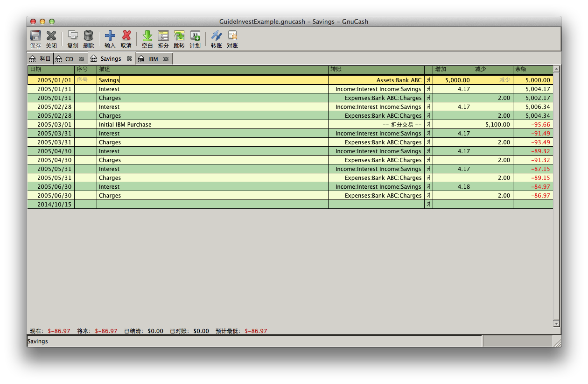Image resolution: width=588 pixels, height=384 pixels.
Task: Click the Jump (跳转) toolbar icon
Action: [x=179, y=36]
